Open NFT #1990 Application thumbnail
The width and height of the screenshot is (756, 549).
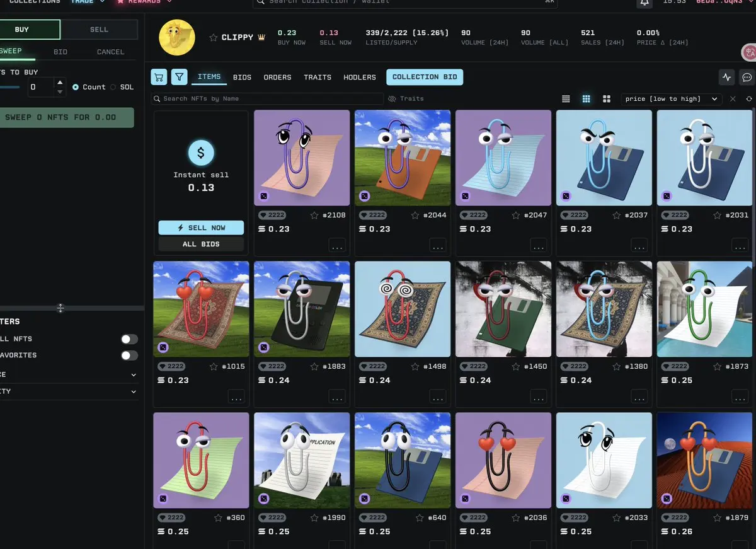(302, 460)
